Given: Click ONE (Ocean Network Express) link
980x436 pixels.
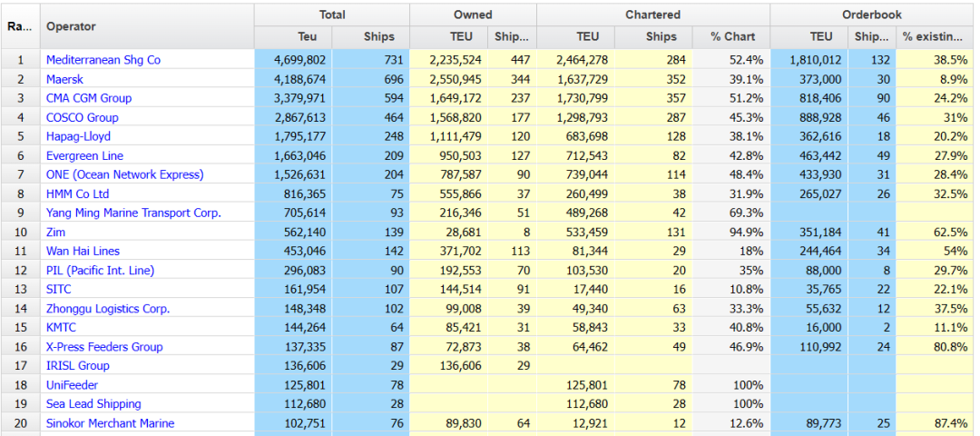Looking at the screenshot, I should pyautogui.click(x=125, y=174).
